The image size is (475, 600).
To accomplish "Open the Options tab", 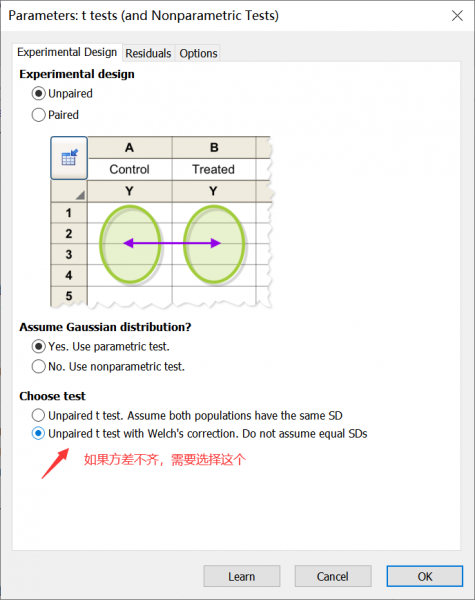I will pyautogui.click(x=198, y=53).
